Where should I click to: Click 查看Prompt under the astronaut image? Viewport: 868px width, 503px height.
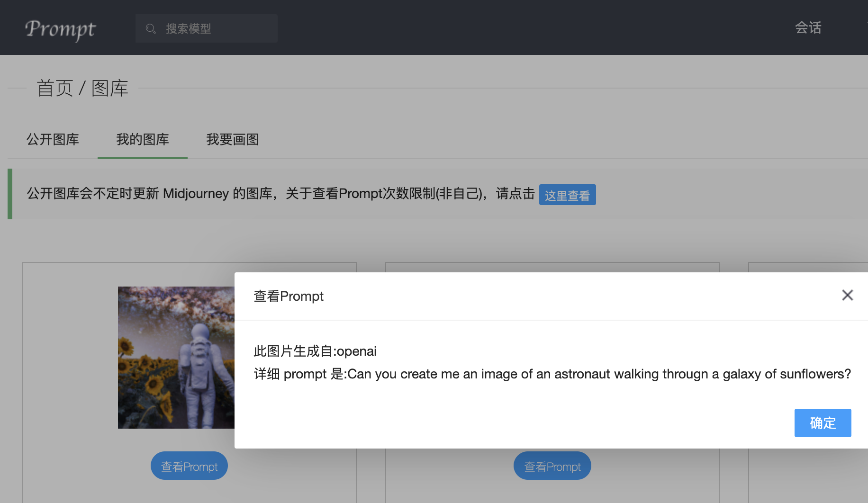coord(189,466)
